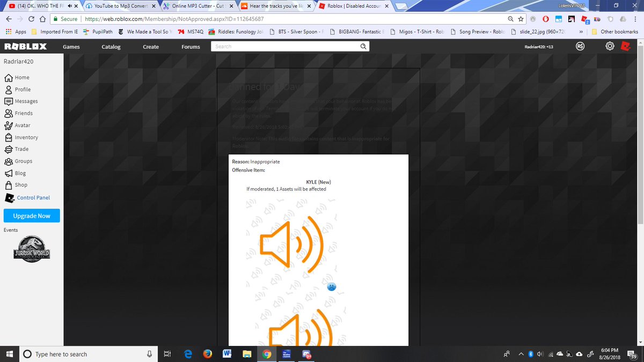Open the Imported From IE bookmark
The image size is (644, 362).
tap(55, 32)
